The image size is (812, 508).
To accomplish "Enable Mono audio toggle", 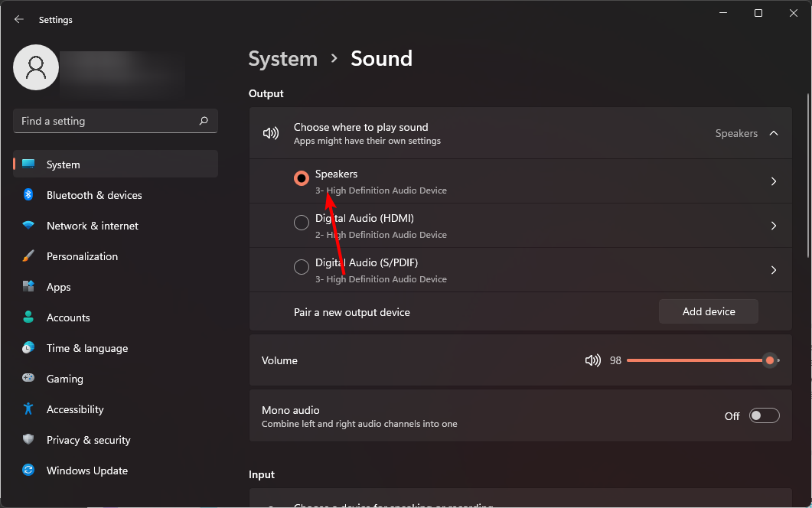I will point(763,415).
